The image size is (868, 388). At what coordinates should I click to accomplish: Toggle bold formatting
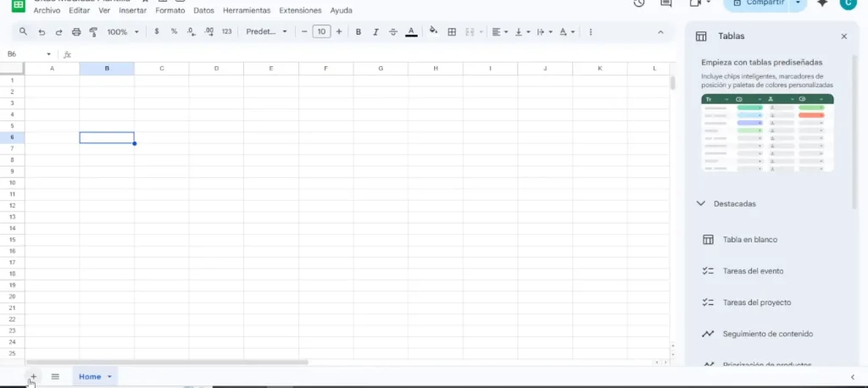pyautogui.click(x=359, y=32)
